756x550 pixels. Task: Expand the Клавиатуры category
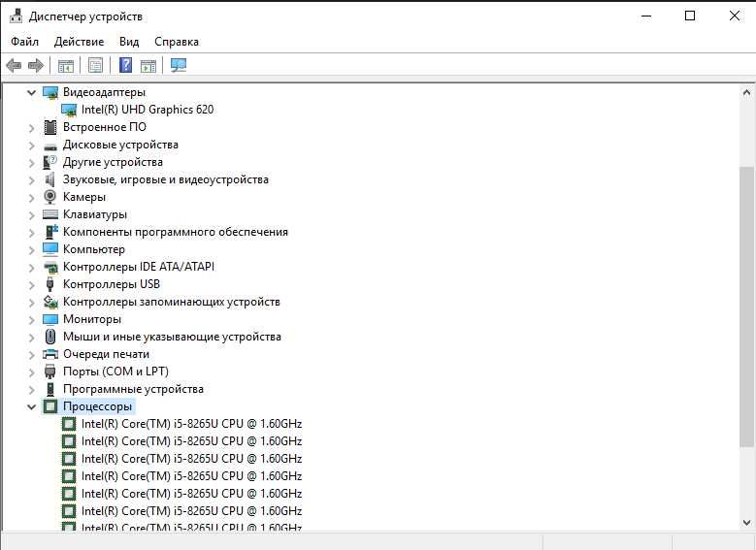pyautogui.click(x=31, y=215)
